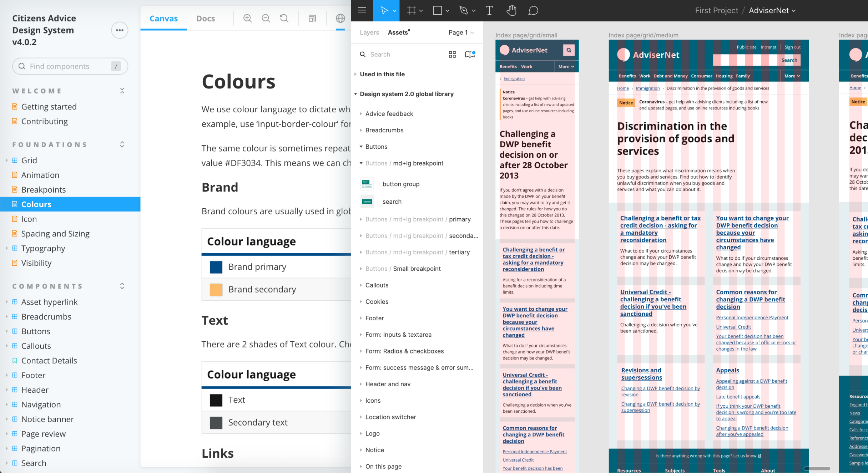
Task: Select the Frame tool
Action: pyautogui.click(x=411, y=10)
